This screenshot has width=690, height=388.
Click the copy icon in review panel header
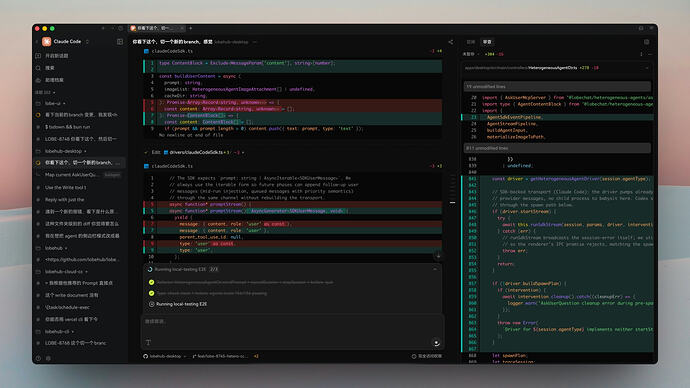[x=646, y=42]
